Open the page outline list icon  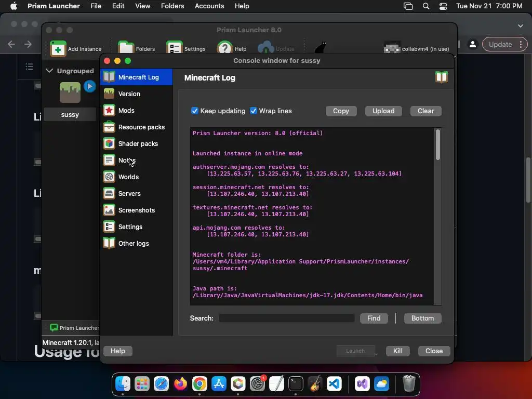click(30, 66)
